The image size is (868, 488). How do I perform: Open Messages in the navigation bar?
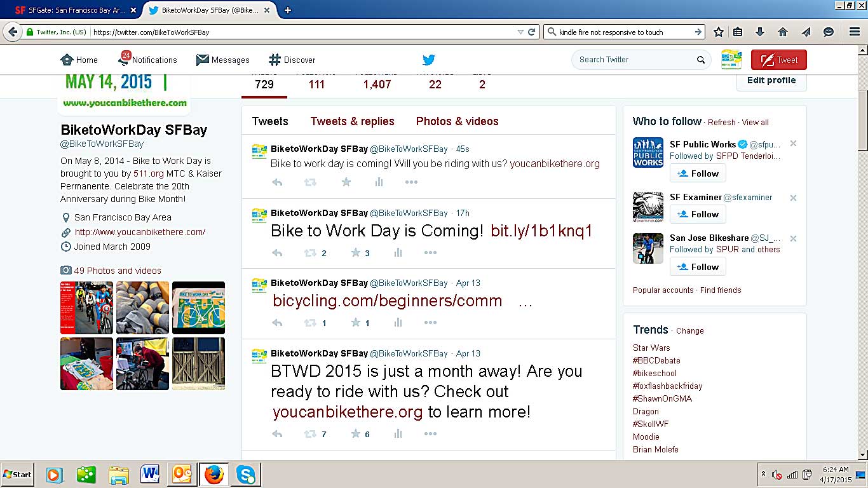click(223, 60)
